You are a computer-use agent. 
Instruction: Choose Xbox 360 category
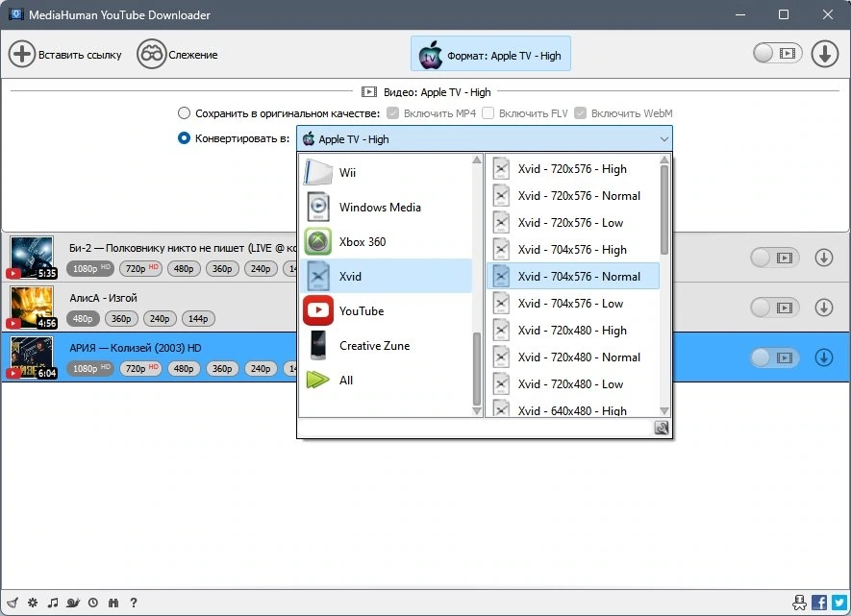387,242
